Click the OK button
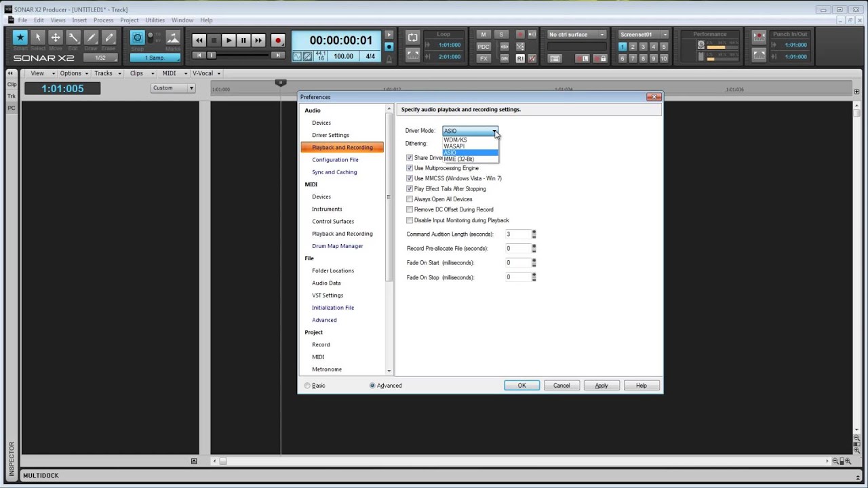 (521, 386)
